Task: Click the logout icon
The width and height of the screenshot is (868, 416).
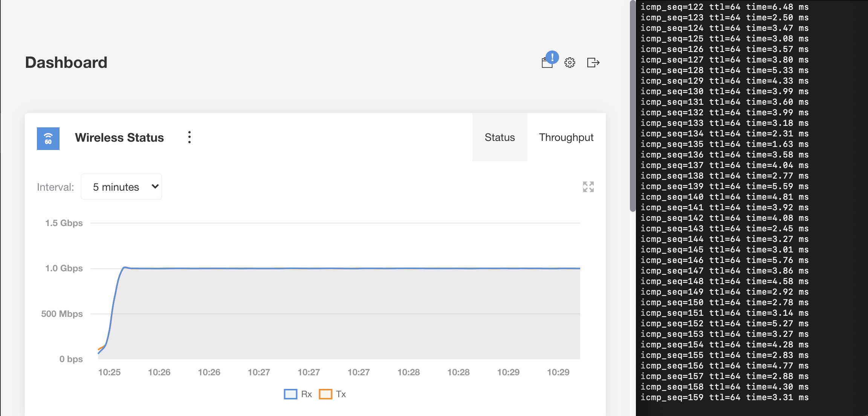Action: (593, 63)
